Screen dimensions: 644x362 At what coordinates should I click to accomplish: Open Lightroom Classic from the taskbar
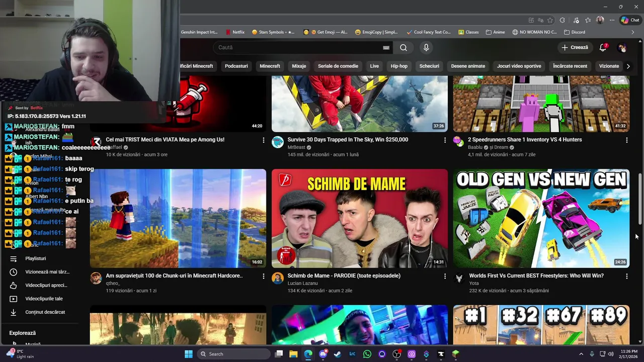tap(352, 354)
